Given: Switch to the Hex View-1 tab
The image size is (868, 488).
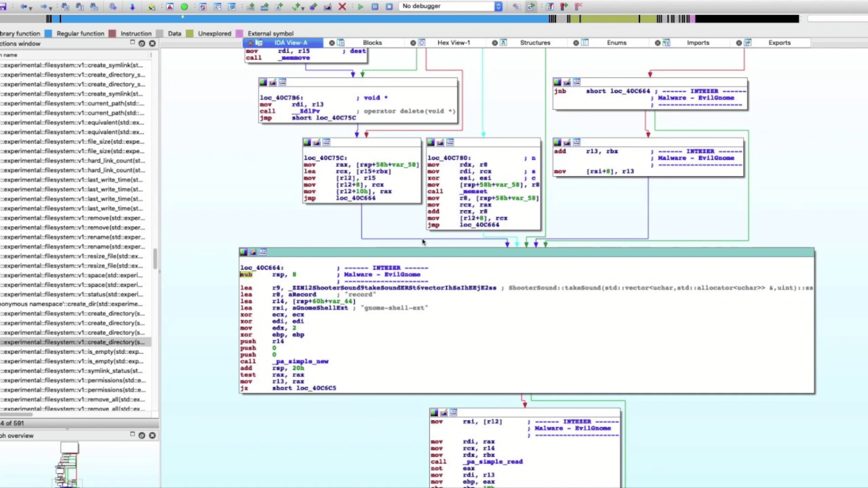Looking at the screenshot, I should coord(453,43).
